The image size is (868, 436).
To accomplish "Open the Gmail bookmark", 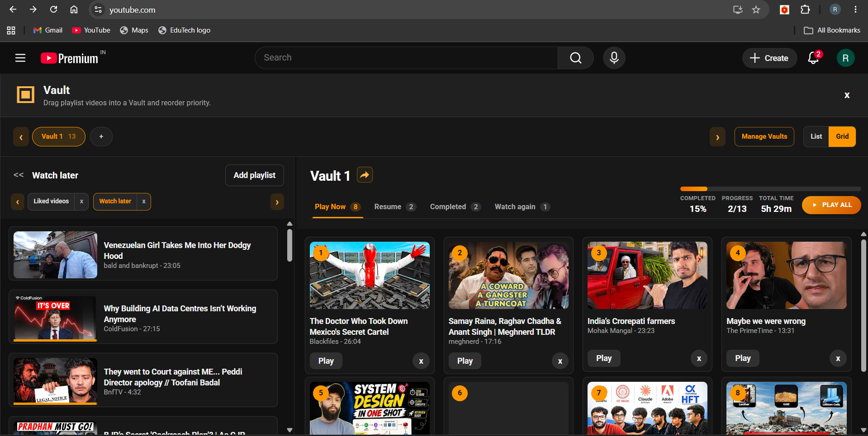I will coord(48,30).
